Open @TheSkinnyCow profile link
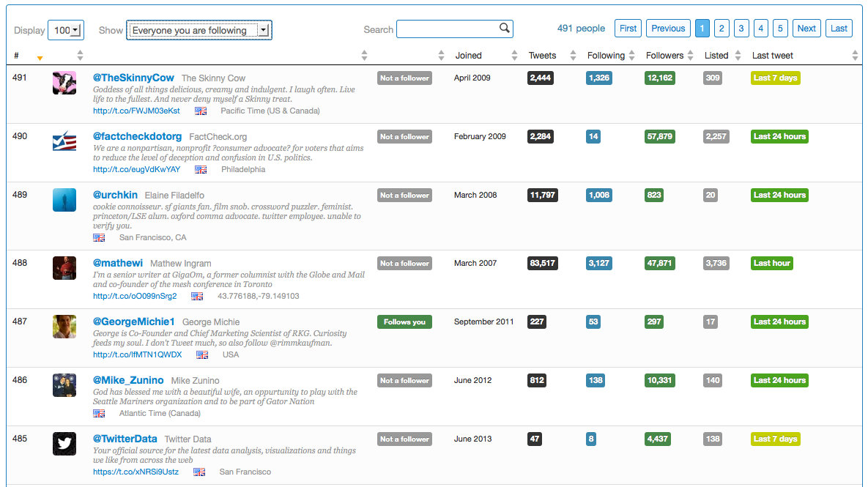Screen dimensions: 868x487 click(133, 78)
